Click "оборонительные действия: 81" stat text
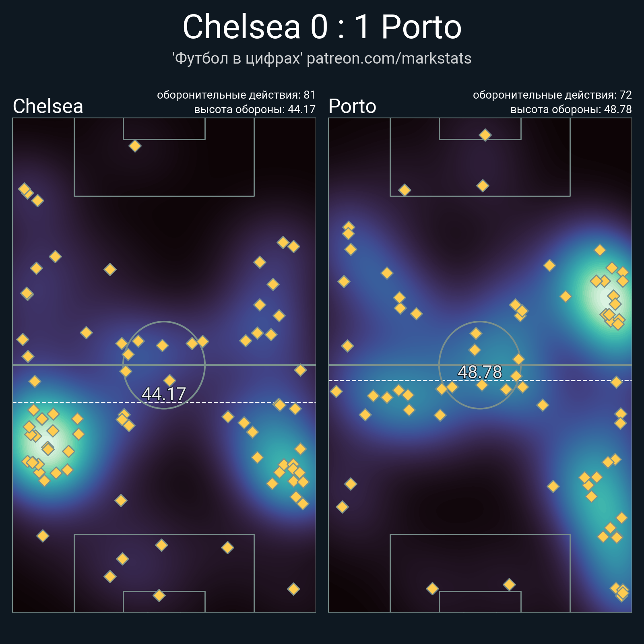The height and width of the screenshot is (644, 644). click(x=236, y=95)
